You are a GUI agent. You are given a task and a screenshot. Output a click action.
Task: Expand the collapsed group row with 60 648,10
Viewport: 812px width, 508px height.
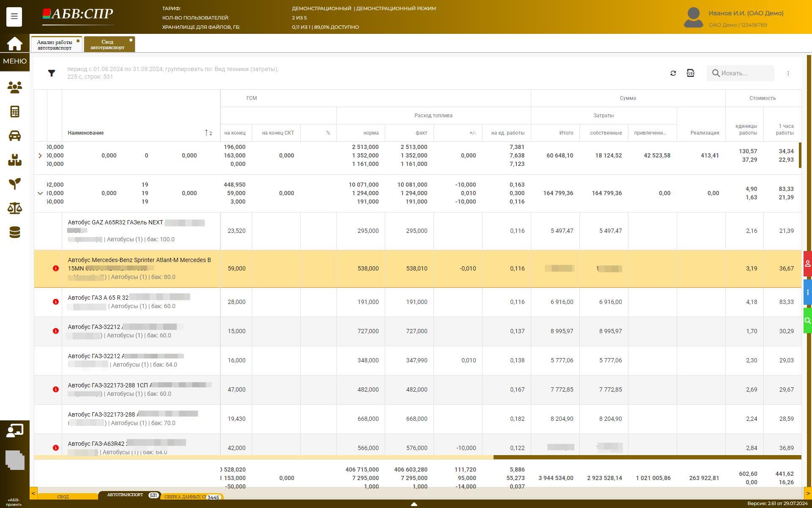pyautogui.click(x=40, y=156)
